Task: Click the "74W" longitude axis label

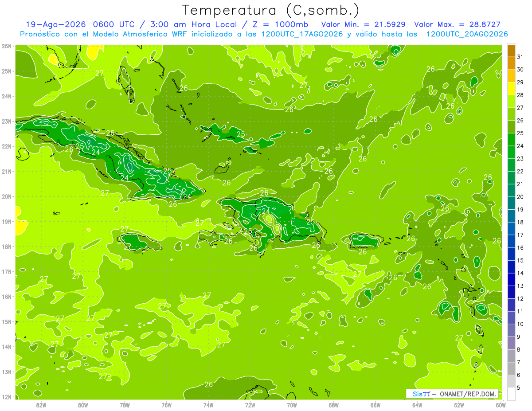Action: coord(208,405)
